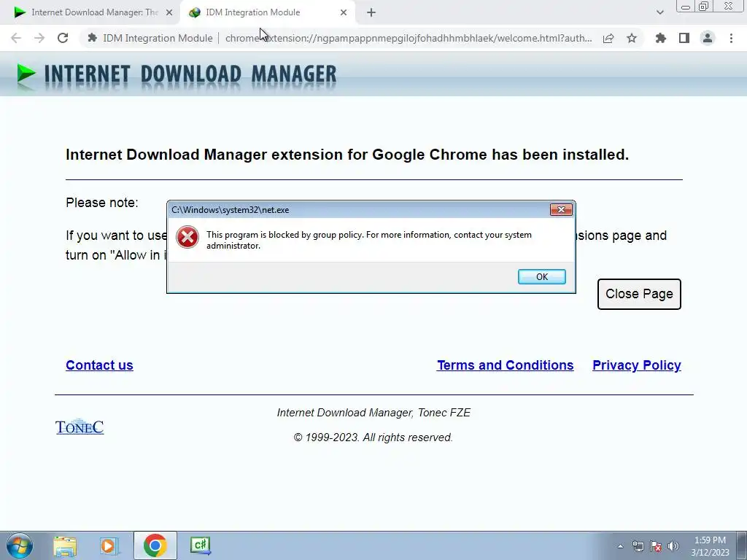
Task: Click the blocked by group policy message
Action: 368,240
